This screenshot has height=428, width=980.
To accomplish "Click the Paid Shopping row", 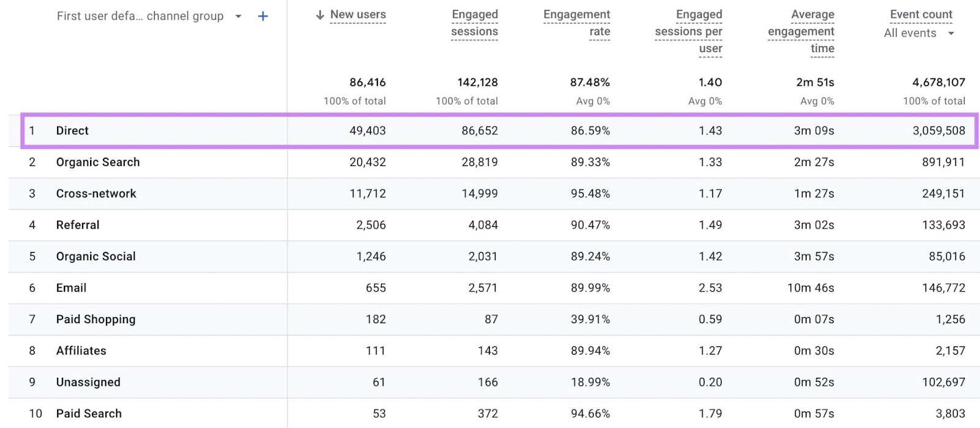I will point(96,319).
